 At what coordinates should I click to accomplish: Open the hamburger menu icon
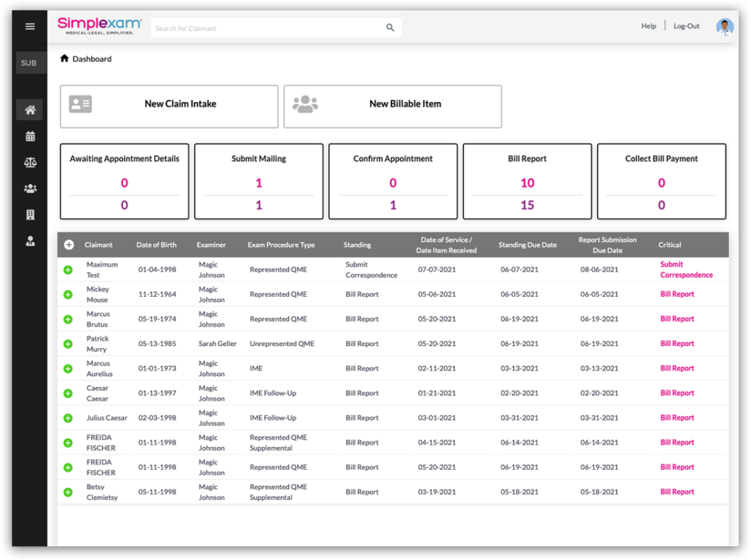(x=29, y=26)
